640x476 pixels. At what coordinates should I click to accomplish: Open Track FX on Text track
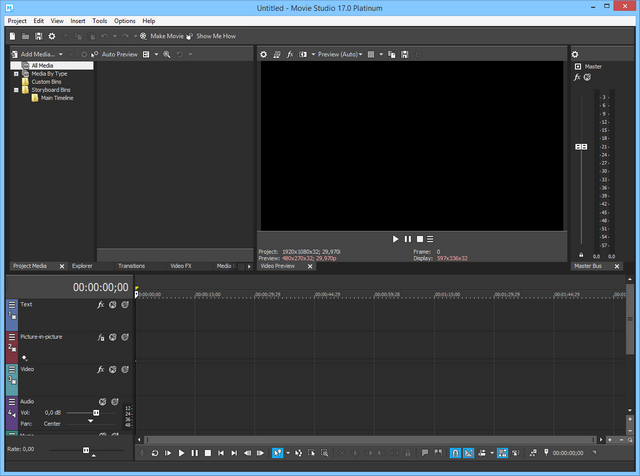[x=100, y=305]
